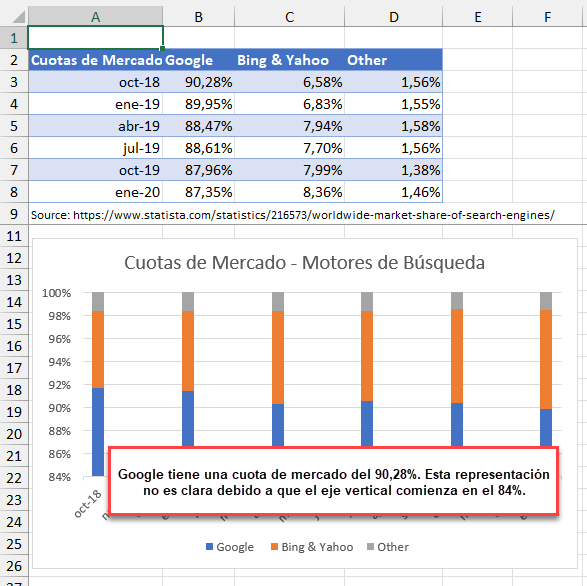Screen dimensions: 587x586
Task: Click the oct-18 horizontal axis label
Action: click(x=88, y=504)
